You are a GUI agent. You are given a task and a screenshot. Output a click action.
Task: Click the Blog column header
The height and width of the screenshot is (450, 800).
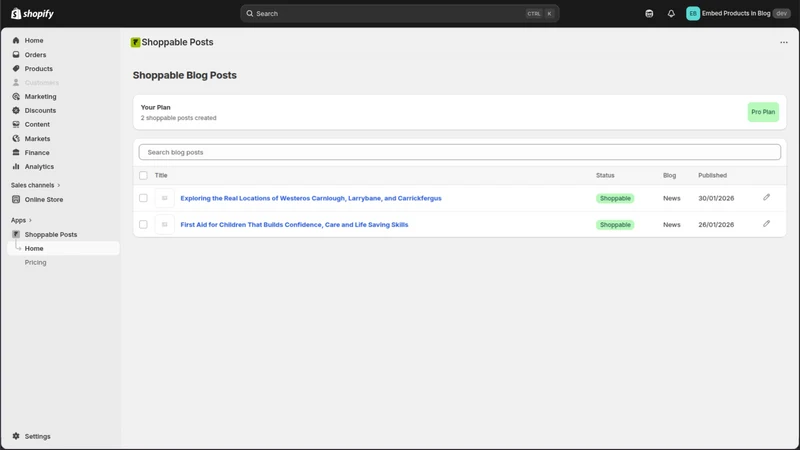coord(669,176)
